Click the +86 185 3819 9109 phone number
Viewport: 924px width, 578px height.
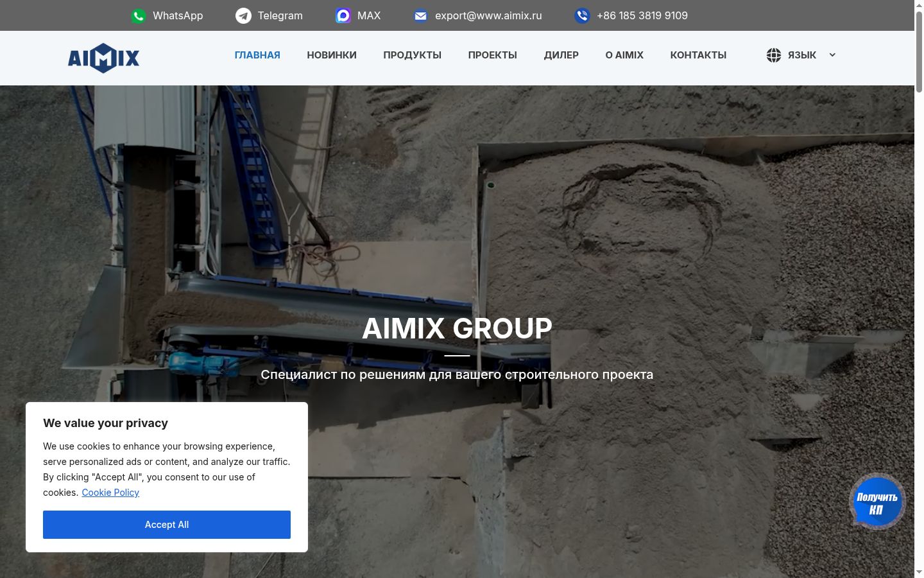pyautogui.click(x=642, y=16)
